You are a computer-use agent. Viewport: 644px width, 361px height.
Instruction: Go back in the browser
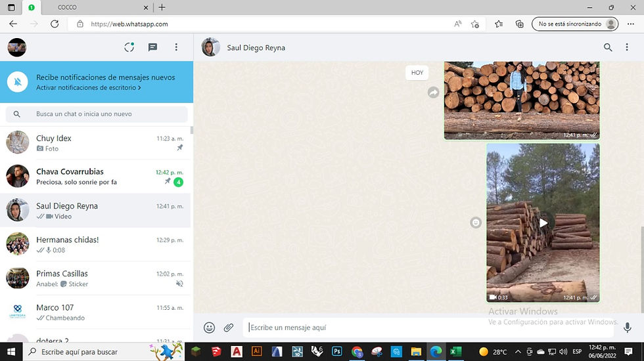point(13,24)
